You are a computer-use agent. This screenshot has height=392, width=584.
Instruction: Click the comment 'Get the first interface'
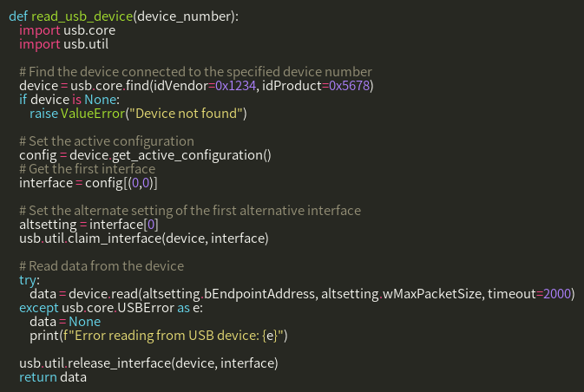(x=87, y=169)
